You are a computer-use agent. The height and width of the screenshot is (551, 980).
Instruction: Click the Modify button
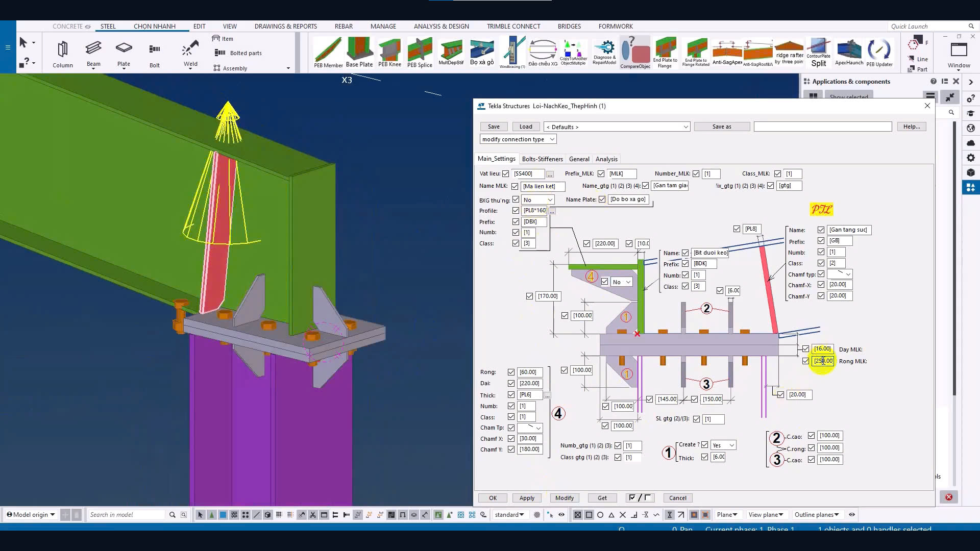pos(564,498)
